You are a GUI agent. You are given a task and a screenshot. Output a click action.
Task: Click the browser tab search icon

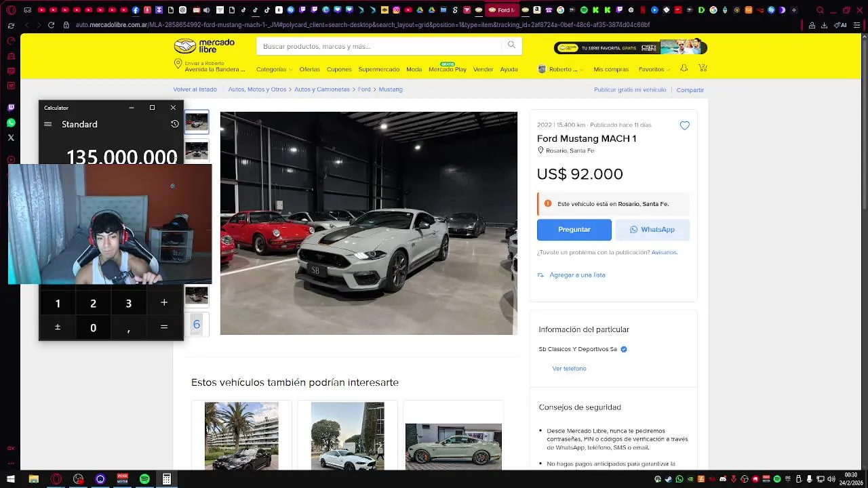[820, 10]
